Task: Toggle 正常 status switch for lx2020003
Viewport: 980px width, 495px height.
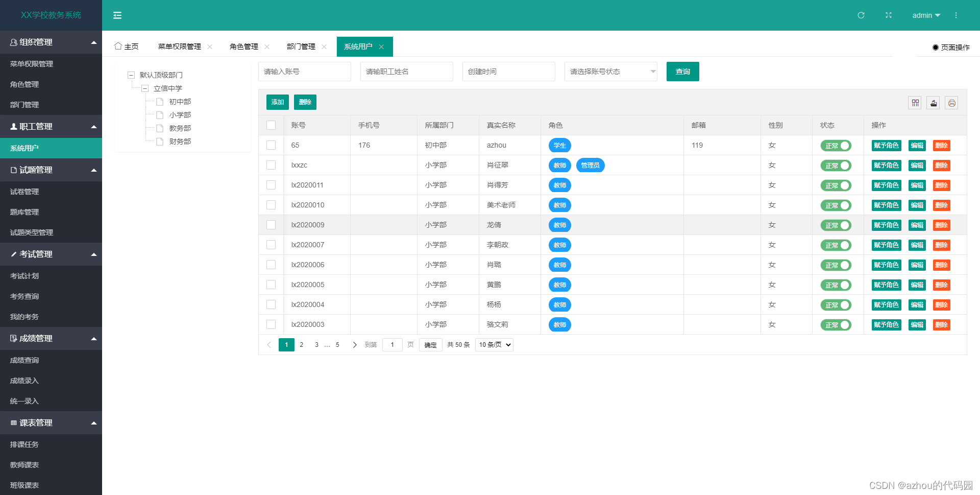Action: (836, 325)
